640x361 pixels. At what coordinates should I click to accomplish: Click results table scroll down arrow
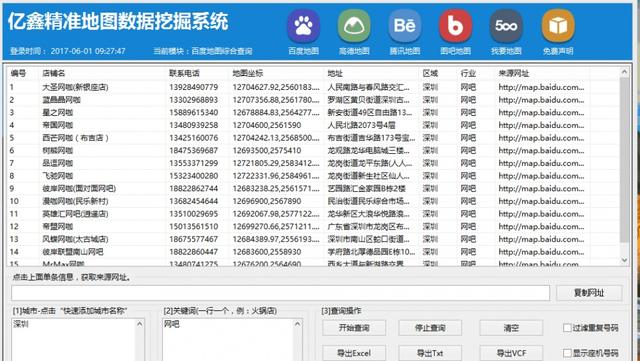click(x=624, y=260)
